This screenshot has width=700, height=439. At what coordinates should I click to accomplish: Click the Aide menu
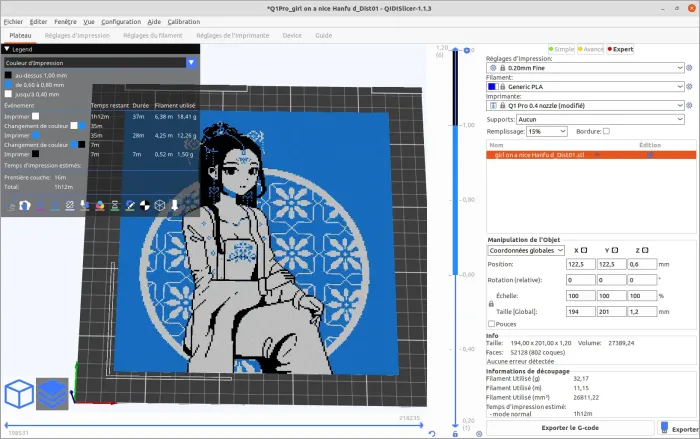[x=154, y=21]
